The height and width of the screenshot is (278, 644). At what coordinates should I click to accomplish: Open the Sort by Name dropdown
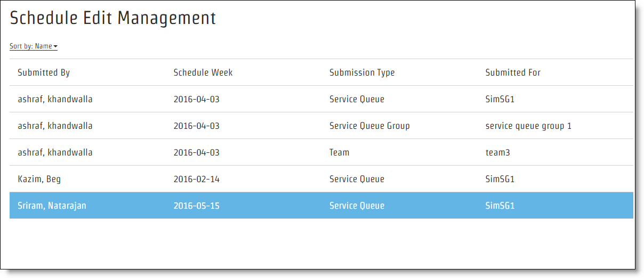[x=33, y=46]
